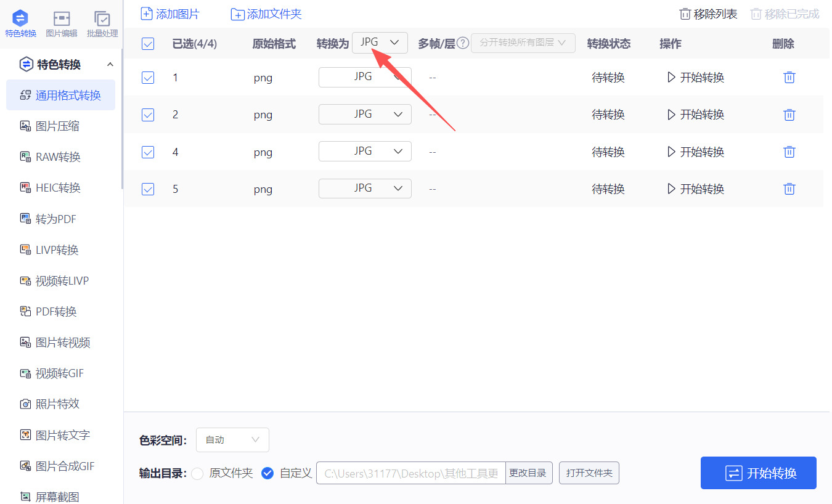
Task: Click the 已选(4/4) header text
Action: pyautogui.click(x=195, y=44)
